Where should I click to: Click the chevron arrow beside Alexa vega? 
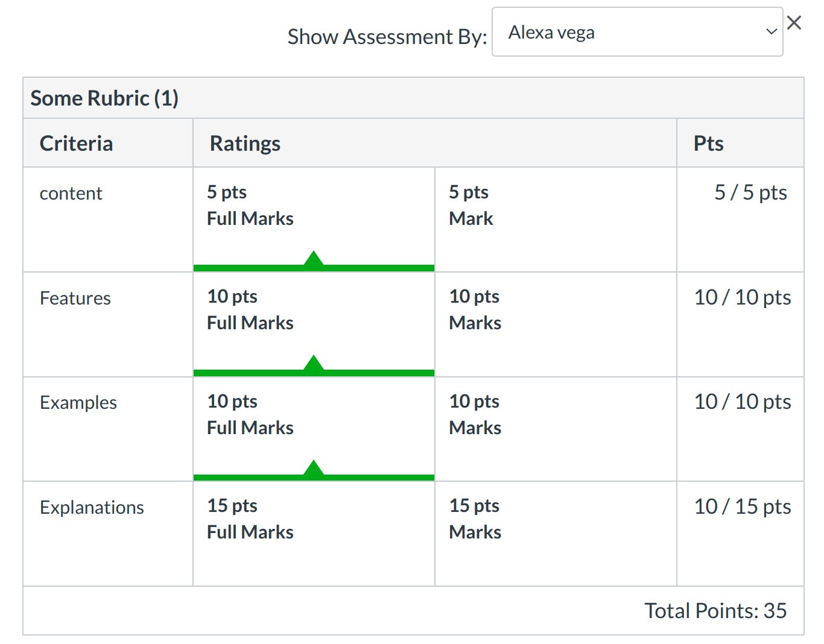click(x=770, y=32)
